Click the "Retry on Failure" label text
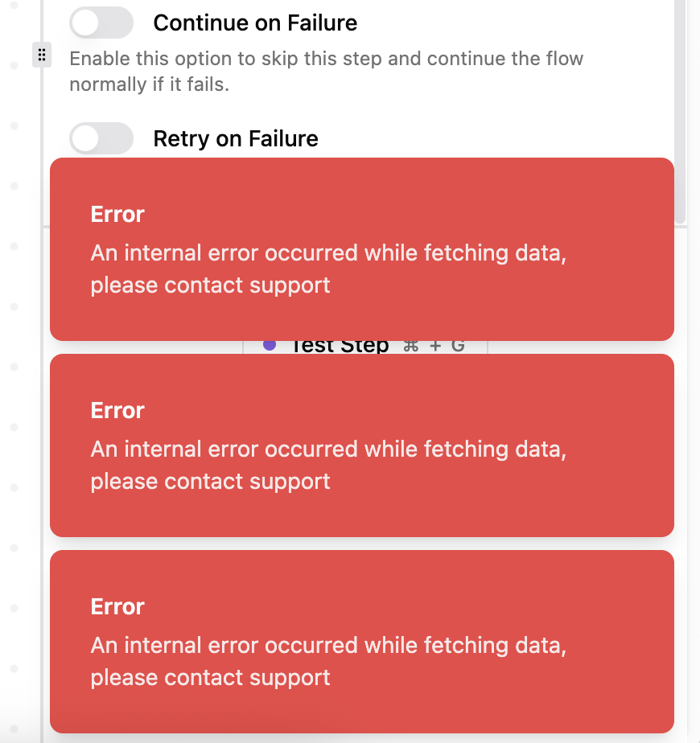This screenshot has height=743, width=700. pos(236,139)
